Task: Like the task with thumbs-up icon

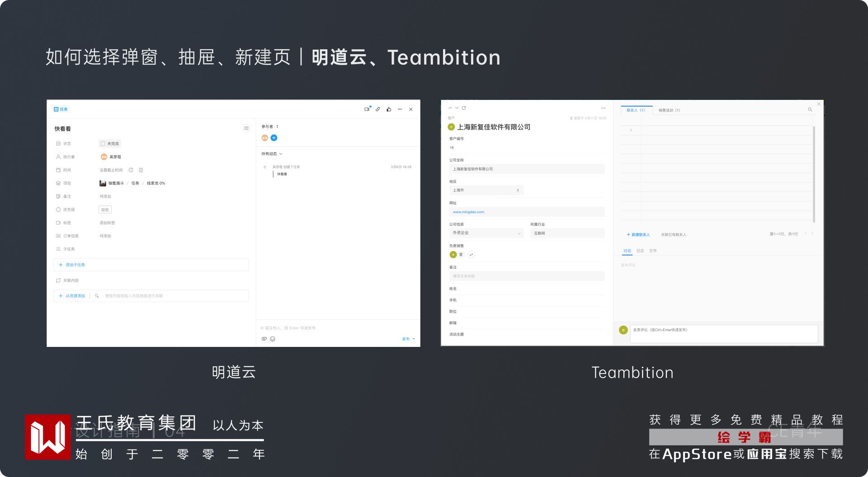Action: pyautogui.click(x=389, y=109)
